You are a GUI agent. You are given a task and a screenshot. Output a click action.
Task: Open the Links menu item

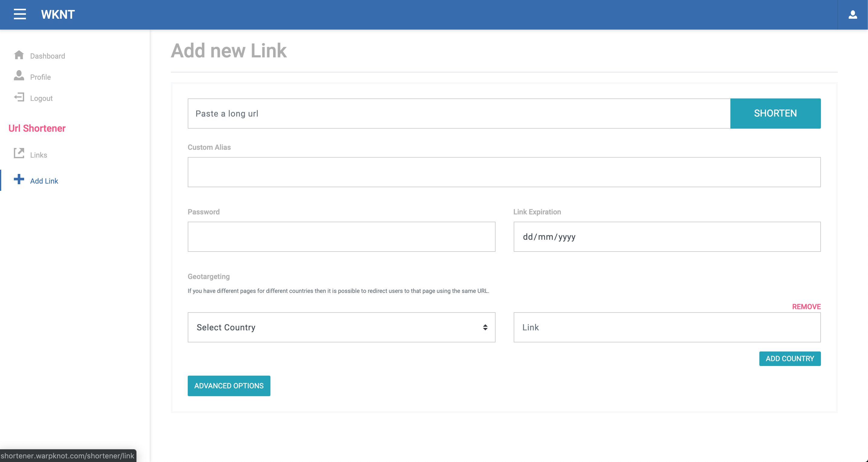click(x=38, y=155)
